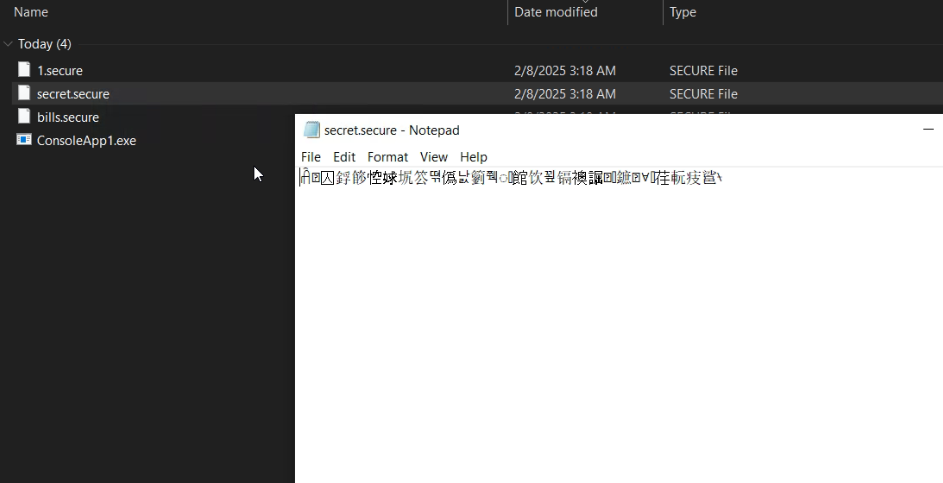Screen dimensions: 943x483
Task: Select the ConsoleApp1.exe file name
Action: pyautogui.click(x=87, y=141)
